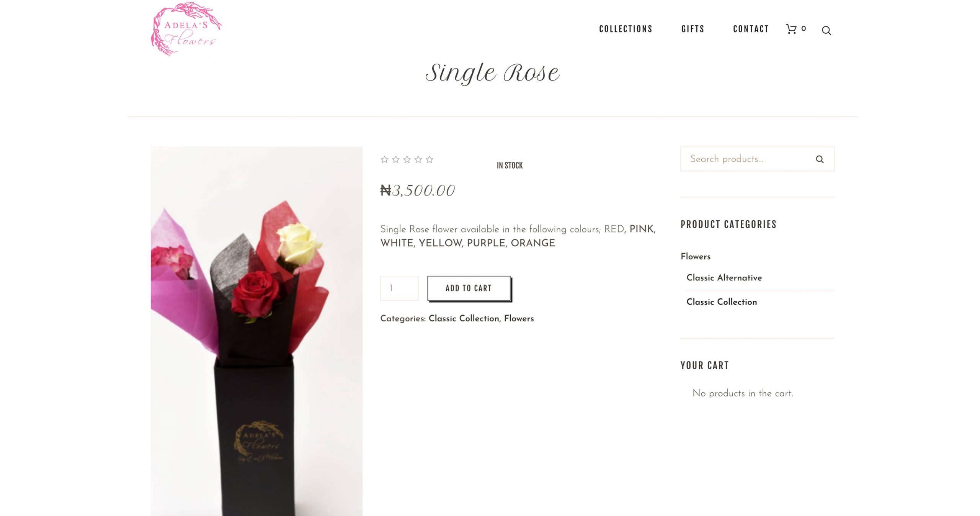Open the Collections menu
Image resolution: width=980 pixels, height=516 pixels.
tap(626, 29)
